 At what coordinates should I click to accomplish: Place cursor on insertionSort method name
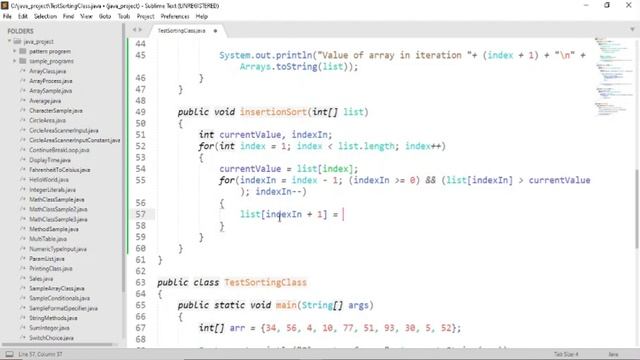[273, 112]
